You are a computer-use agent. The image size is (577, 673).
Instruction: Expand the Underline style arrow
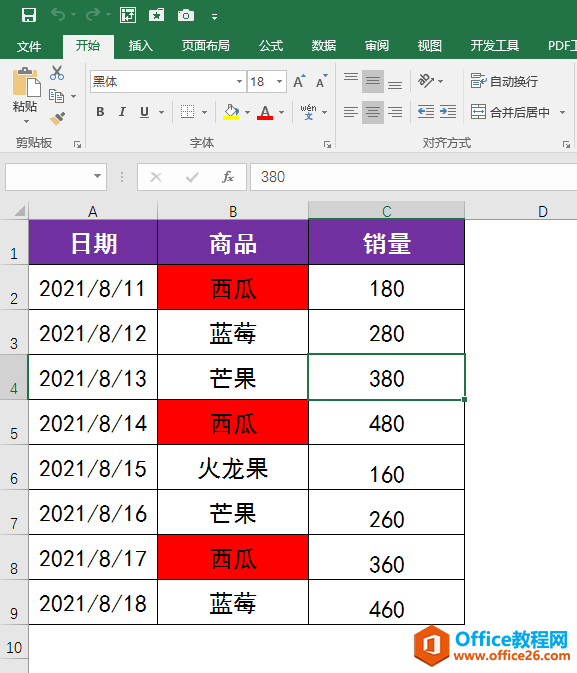coord(161,112)
